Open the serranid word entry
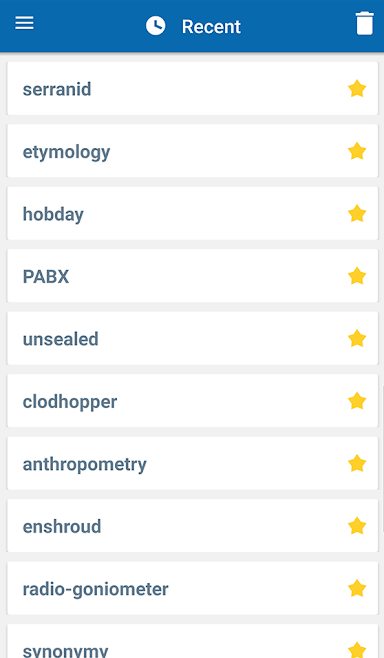The width and height of the screenshot is (384, 658). (x=193, y=89)
